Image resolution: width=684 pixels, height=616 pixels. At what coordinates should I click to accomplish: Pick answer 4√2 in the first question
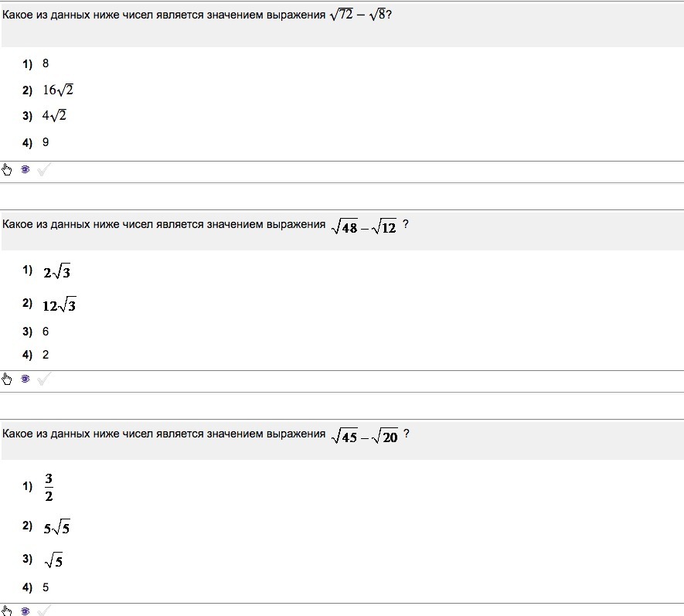click(54, 116)
